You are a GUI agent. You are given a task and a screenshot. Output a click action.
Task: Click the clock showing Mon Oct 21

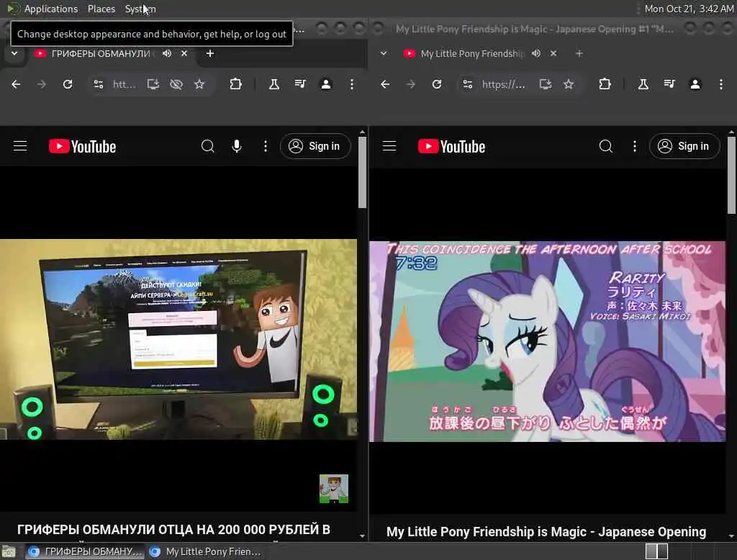click(689, 9)
